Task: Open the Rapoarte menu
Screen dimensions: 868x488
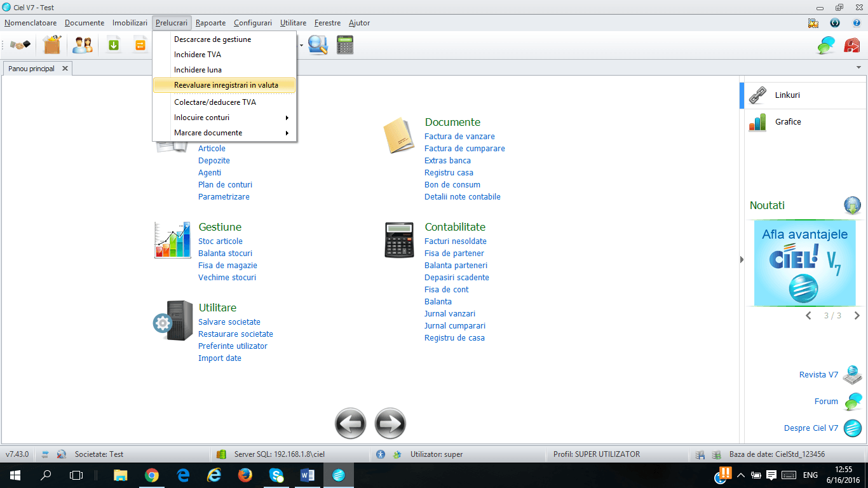Action: pyautogui.click(x=210, y=23)
